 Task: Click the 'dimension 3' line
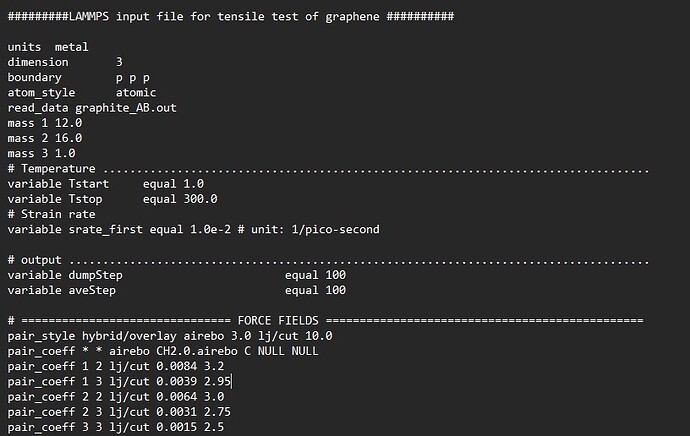[x=65, y=62]
